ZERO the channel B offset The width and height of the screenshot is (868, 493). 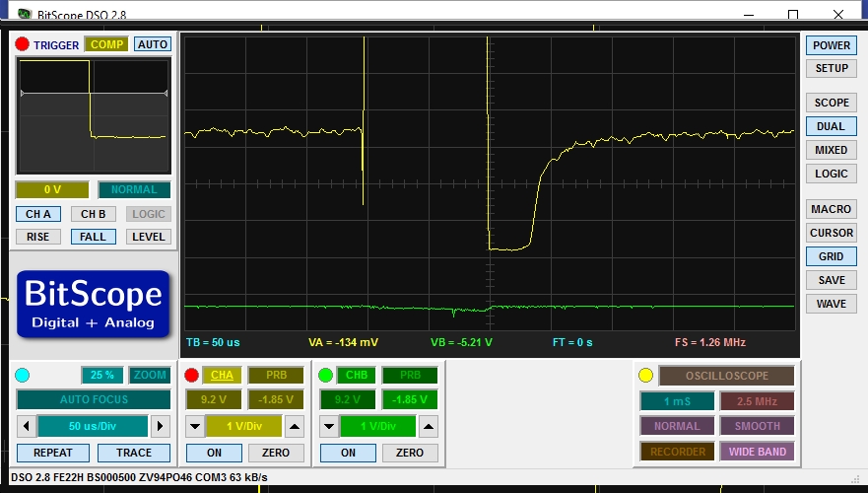410,453
